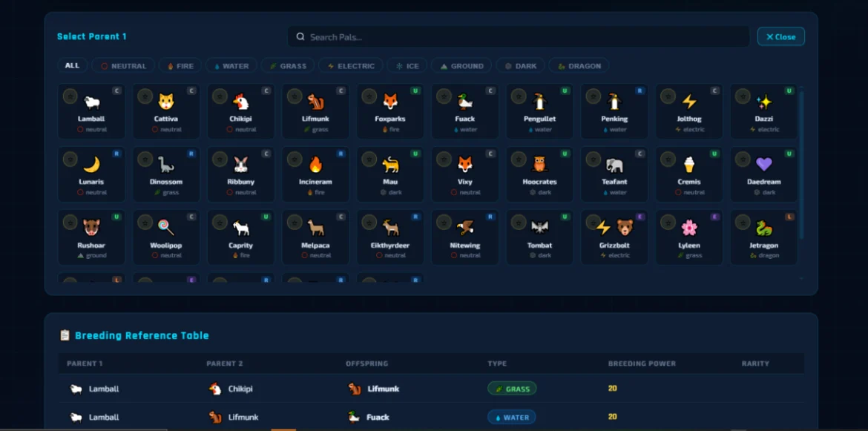Close the Select Parent 1 panel
The width and height of the screenshot is (868, 431).
click(780, 36)
